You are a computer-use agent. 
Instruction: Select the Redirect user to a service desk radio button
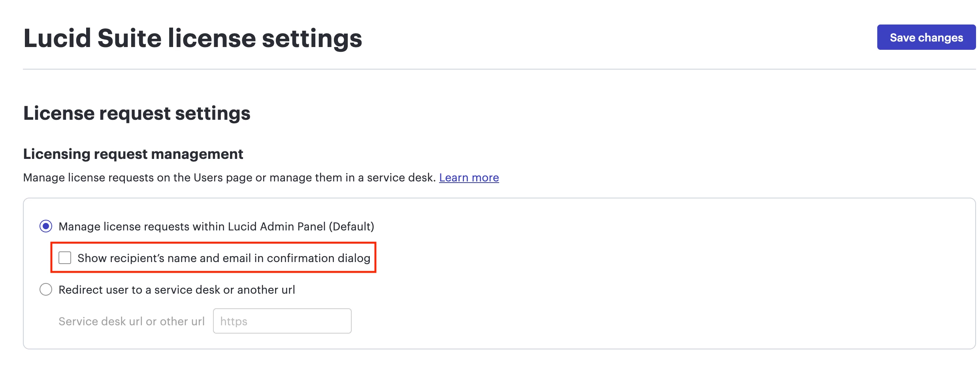46,289
